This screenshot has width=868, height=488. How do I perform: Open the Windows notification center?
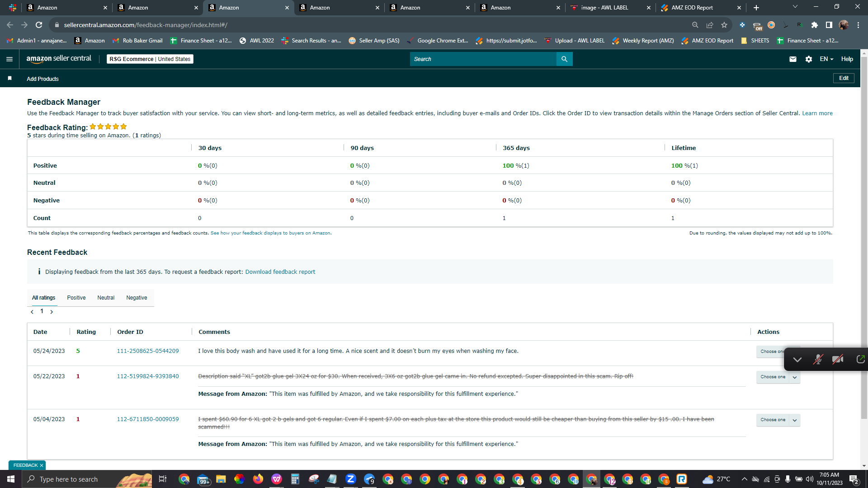(854, 479)
